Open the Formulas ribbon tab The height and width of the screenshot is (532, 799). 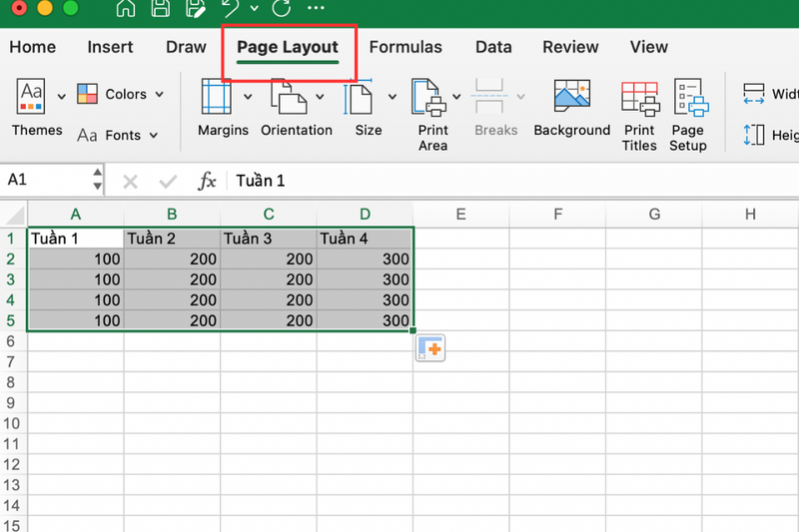click(x=405, y=47)
